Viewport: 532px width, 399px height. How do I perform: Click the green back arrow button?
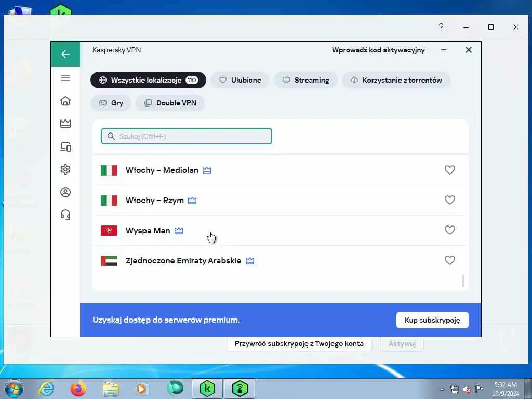coord(65,54)
